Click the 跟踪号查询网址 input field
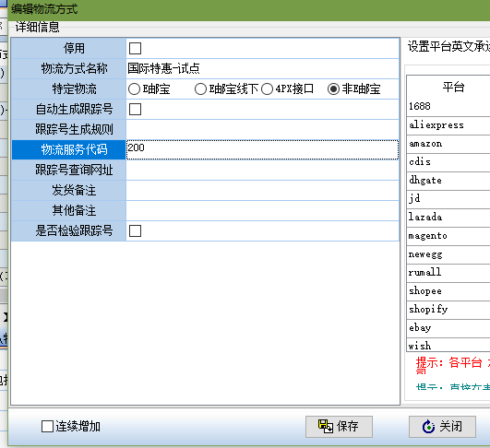The width and height of the screenshot is (490, 448). (x=262, y=171)
